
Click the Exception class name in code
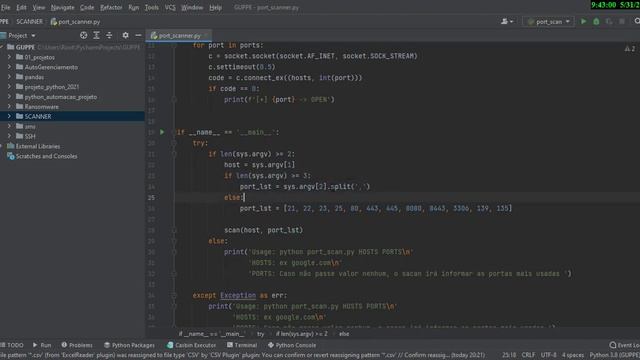[238, 295]
